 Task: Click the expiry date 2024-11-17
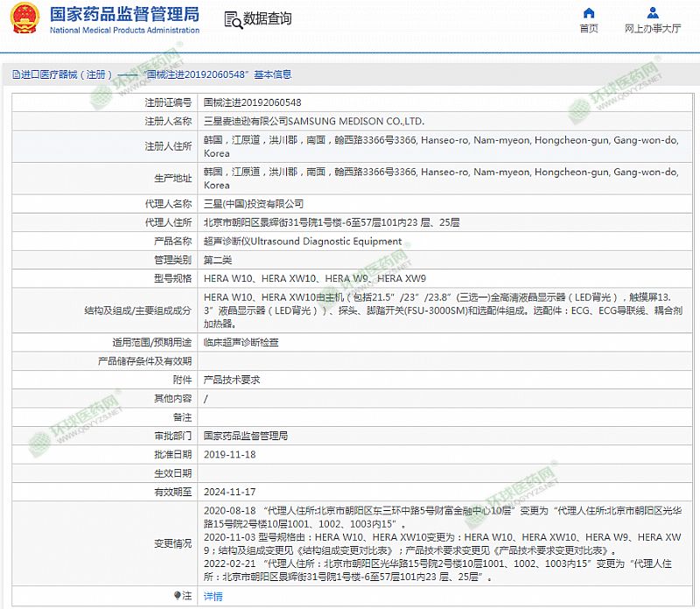pyautogui.click(x=229, y=492)
